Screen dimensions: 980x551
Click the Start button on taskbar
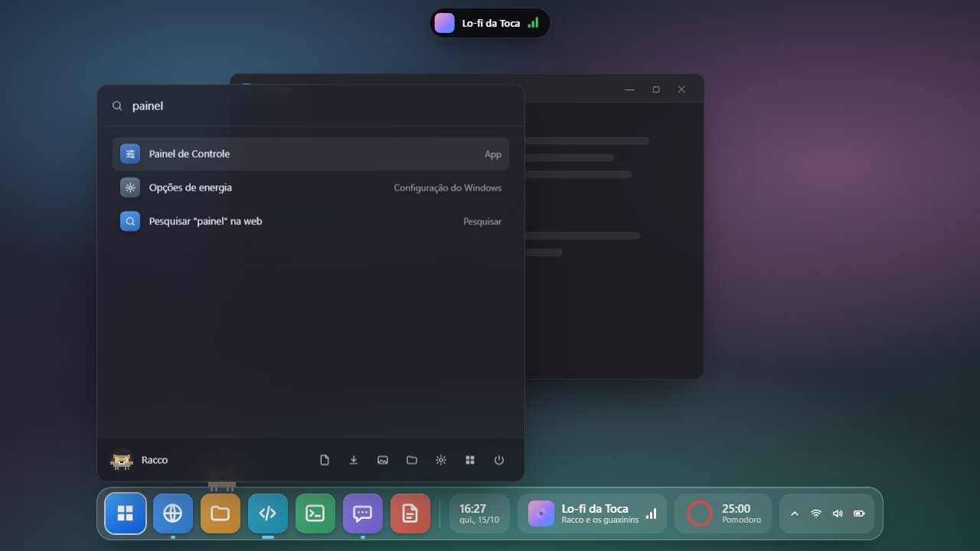point(126,513)
